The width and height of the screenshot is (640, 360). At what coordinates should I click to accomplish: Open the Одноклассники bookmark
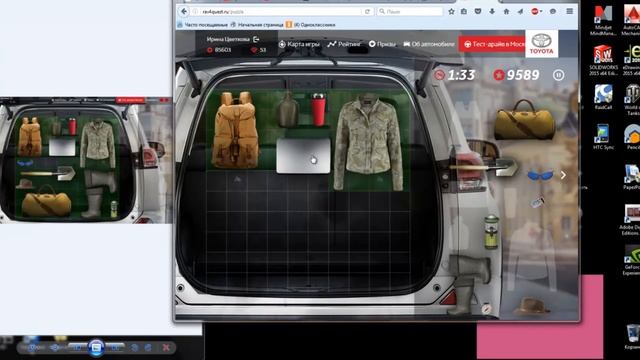[x=311, y=25]
